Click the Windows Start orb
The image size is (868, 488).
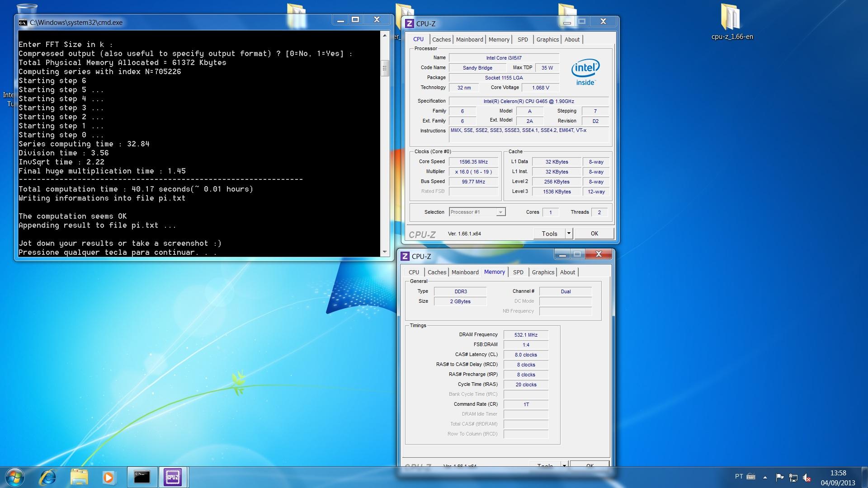pos(14,477)
